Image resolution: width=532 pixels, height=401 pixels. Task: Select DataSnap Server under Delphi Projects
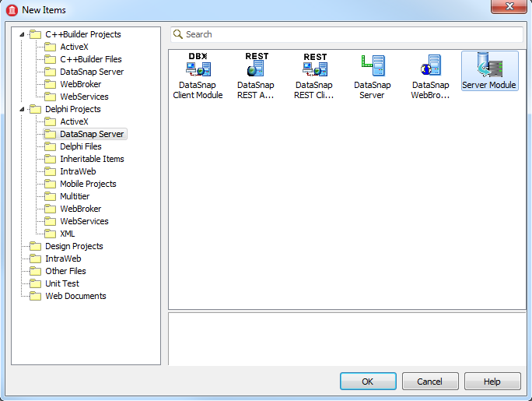(x=92, y=134)
